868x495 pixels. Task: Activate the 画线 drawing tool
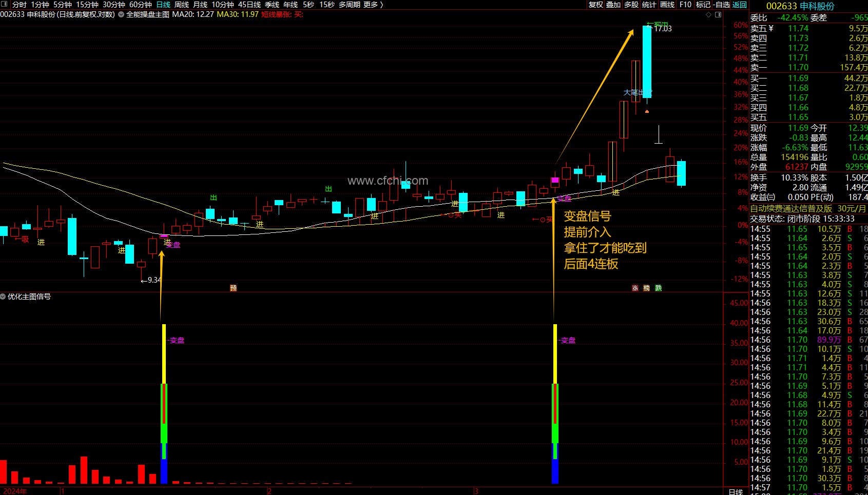[667, 5]
